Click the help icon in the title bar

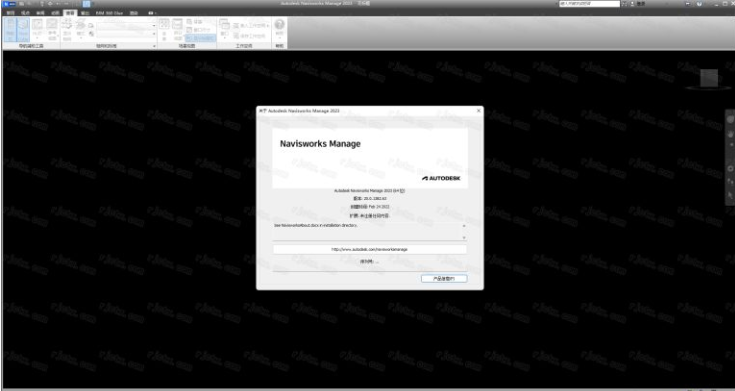[699, 4]
